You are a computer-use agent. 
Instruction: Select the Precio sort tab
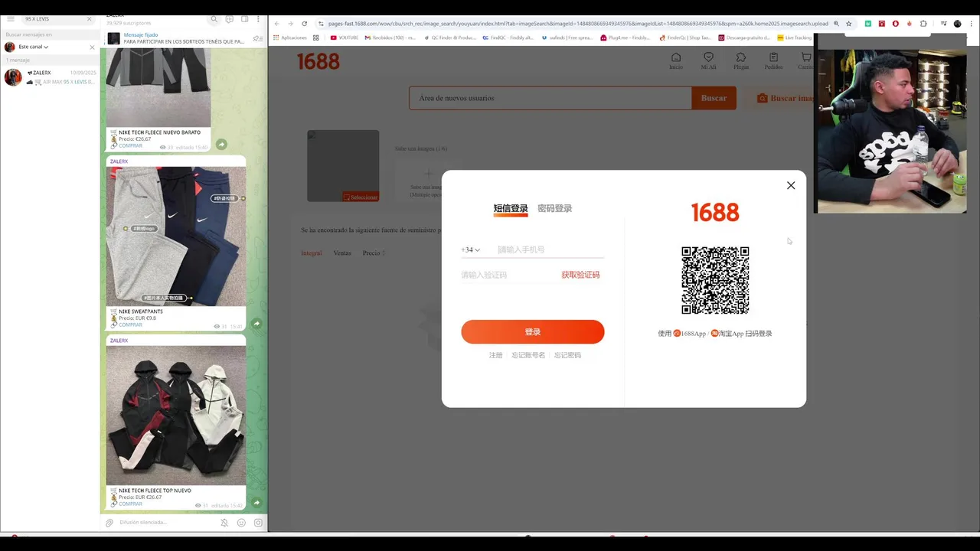click(374, 253)
